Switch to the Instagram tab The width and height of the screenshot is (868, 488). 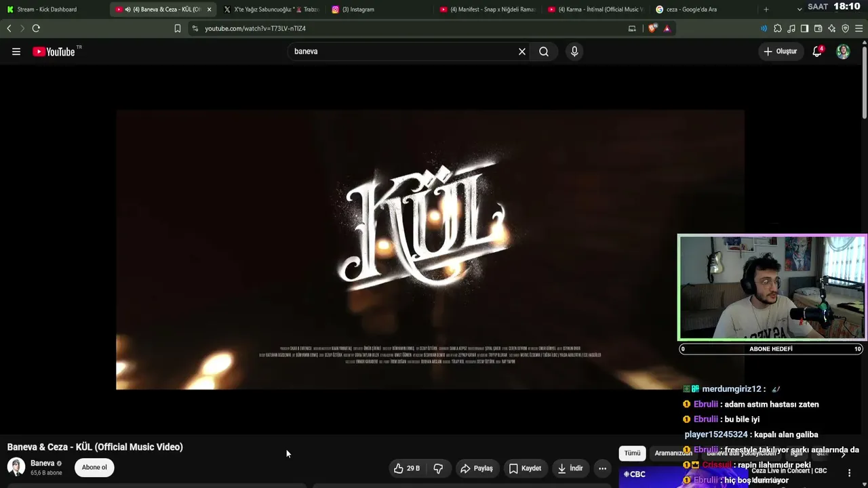pos(378,9)
